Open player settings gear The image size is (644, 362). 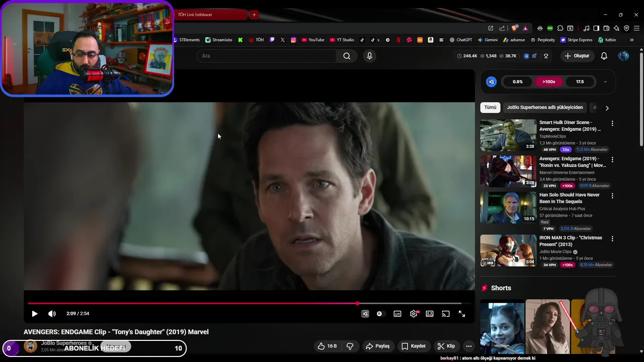[x=414, y=314]
